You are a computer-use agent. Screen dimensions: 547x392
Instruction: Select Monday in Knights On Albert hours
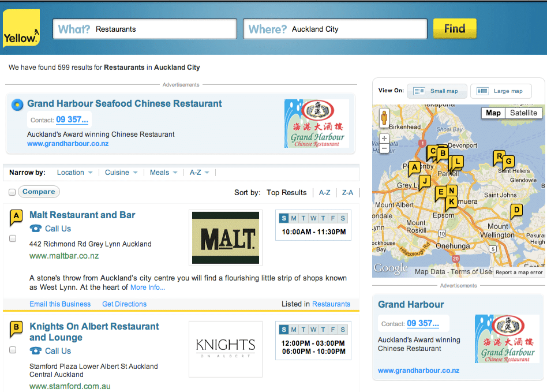294,330
